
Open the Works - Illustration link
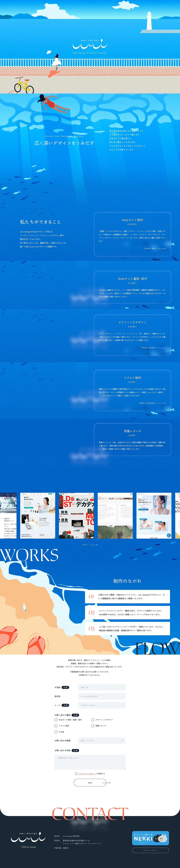click(152, 403)
